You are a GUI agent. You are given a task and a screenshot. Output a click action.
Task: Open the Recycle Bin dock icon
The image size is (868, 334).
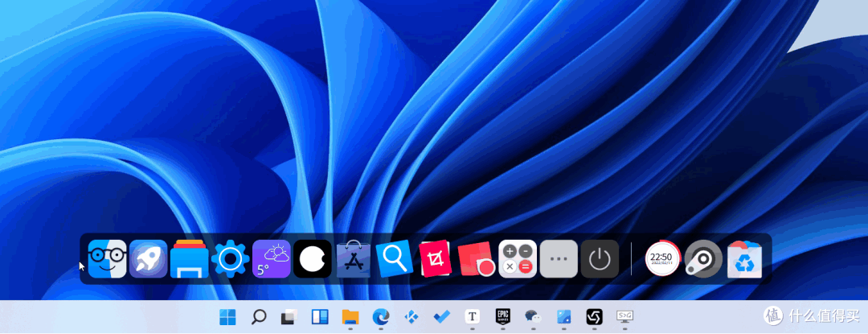[744, 259]
